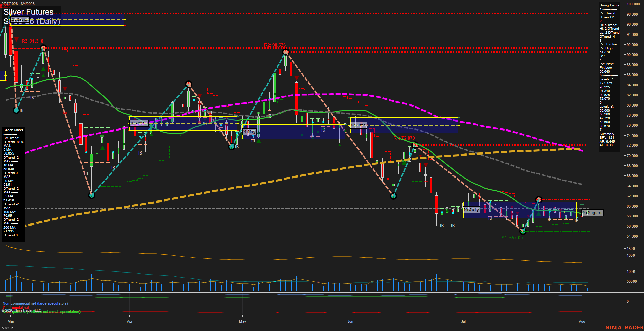Click the M:April monthly range label
The image size is (644, 331).
pyautogui.click(x=139, y=123)
